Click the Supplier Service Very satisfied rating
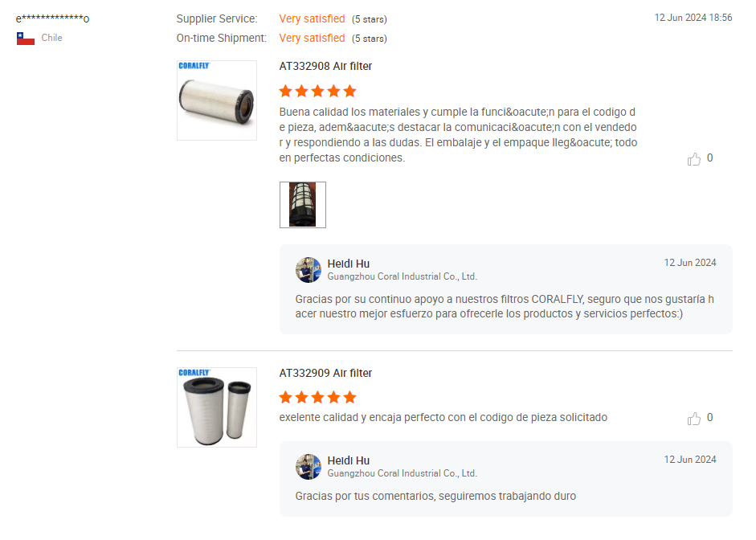Viewport: 756px width, 540px height. point(312,18)
